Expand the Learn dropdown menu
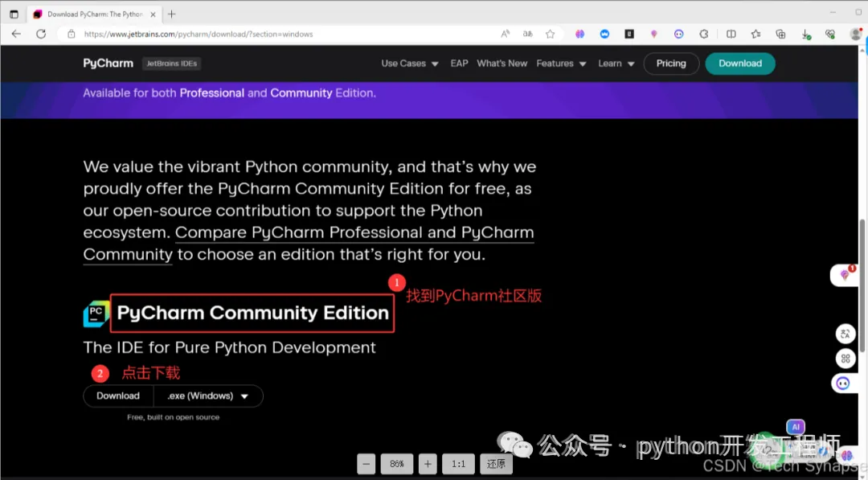The image size is (868, 480). point(616,64)
